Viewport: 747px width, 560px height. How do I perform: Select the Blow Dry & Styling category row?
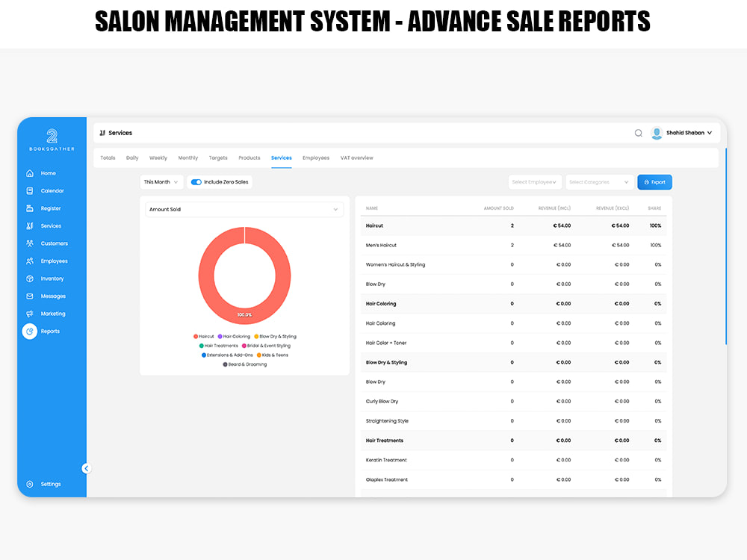coord(514,363)
